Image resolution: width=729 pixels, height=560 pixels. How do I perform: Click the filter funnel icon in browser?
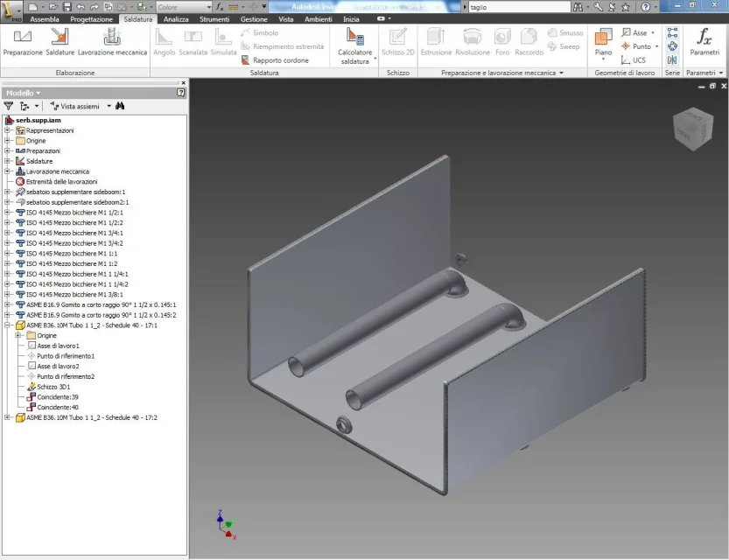click(9, 106)
